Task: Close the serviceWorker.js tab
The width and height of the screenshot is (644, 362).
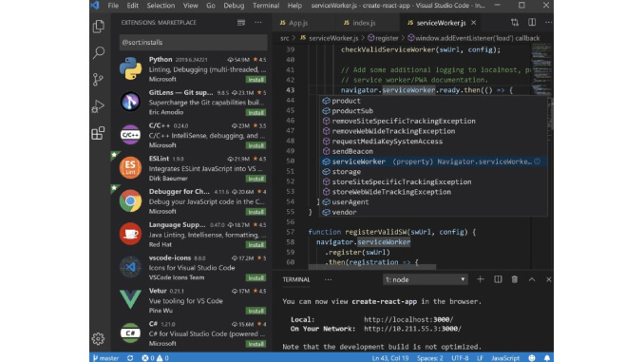Action: [x=474, y=23]
